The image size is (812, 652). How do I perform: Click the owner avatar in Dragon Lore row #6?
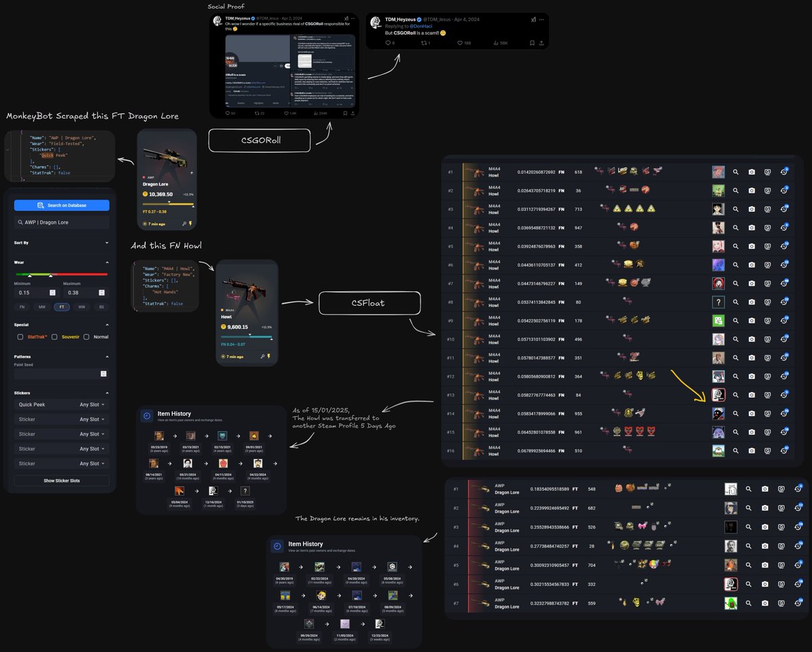(731, 584)
